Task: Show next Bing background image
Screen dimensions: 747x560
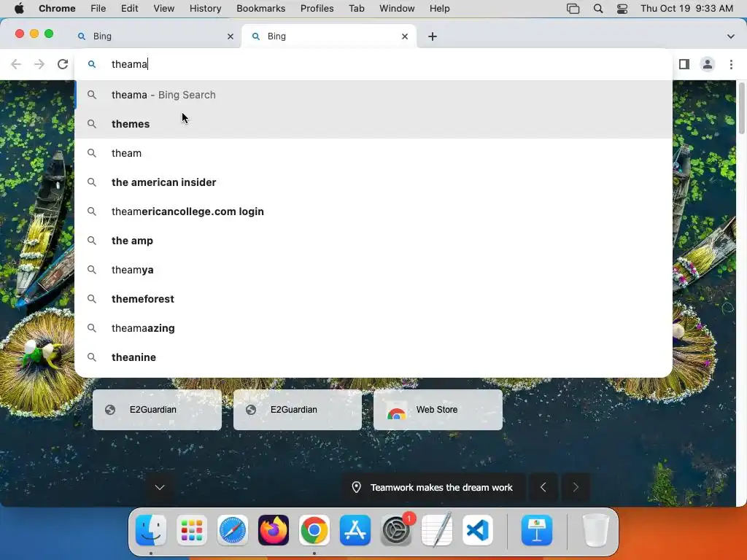Action: 576,487
